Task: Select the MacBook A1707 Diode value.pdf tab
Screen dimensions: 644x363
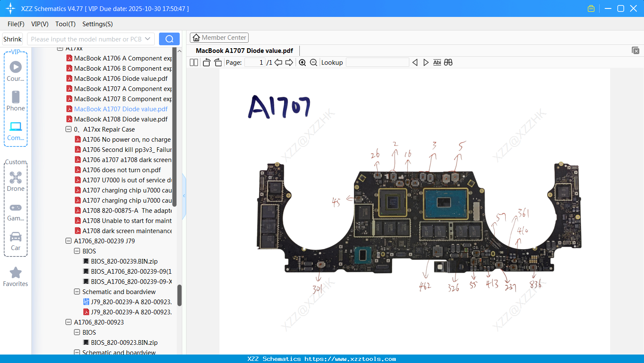Action: pyautogui.click(x=244, y=51)
